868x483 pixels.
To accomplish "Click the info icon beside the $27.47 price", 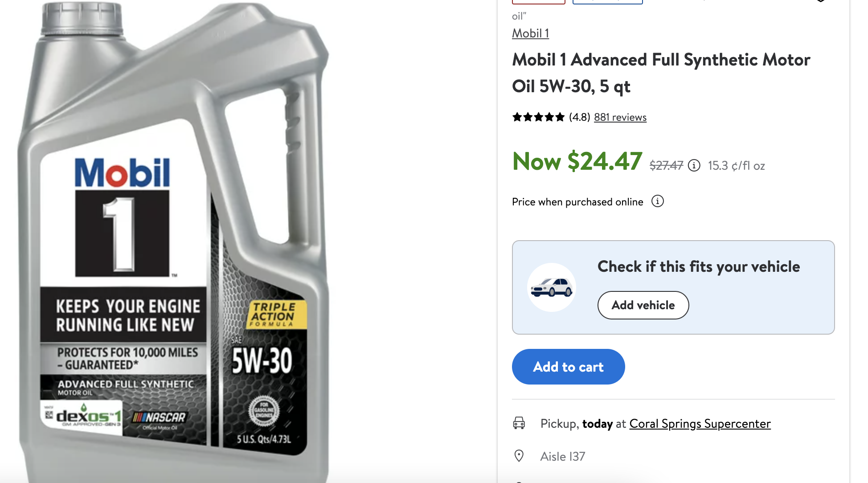I will pos(694,165).
